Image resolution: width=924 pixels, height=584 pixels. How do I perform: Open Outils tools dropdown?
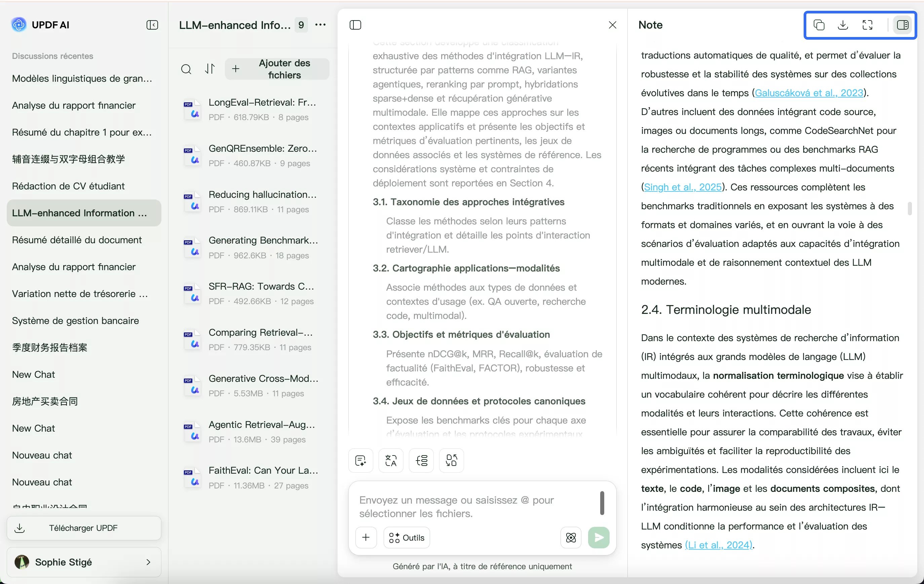[407, 537]
